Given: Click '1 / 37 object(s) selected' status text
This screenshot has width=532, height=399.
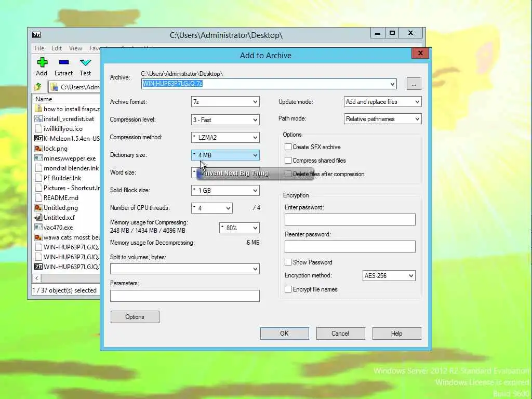Looking at the screenshot, I should pyautogui.click(x=64, y=290).
